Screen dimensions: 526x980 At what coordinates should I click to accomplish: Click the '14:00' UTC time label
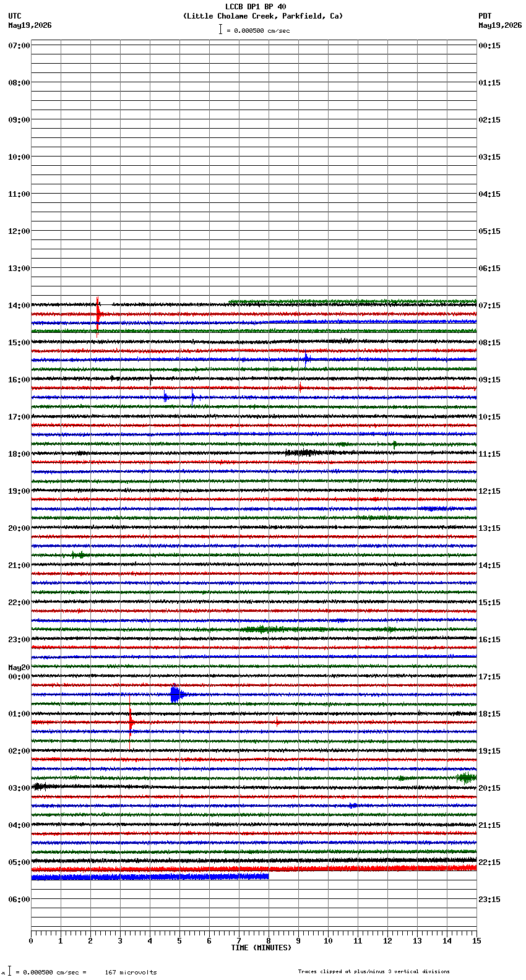point(19,306)
